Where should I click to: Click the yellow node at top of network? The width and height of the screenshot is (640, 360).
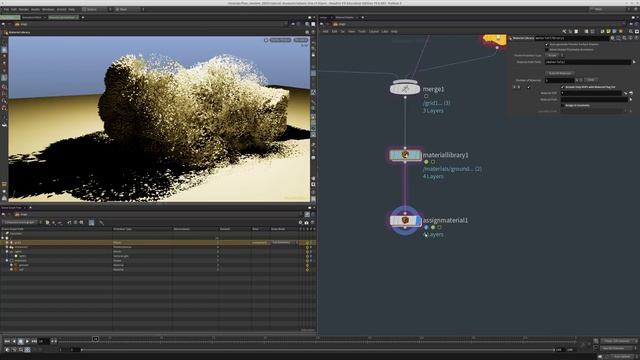495,40
